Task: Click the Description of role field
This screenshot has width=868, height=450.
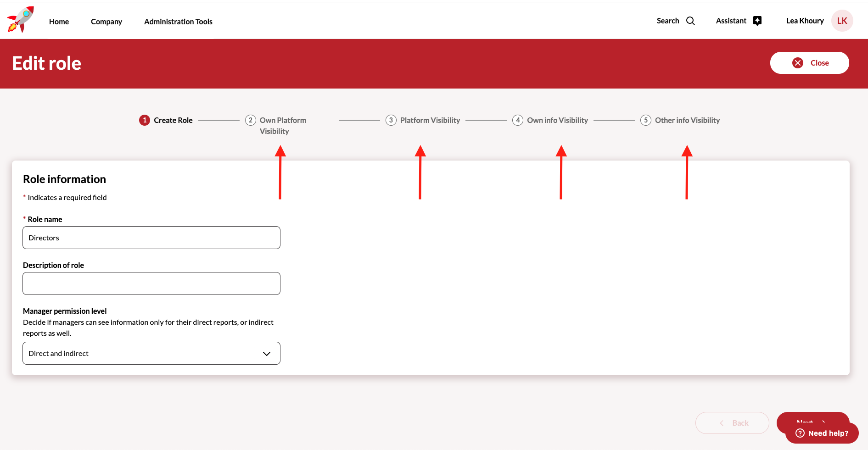Action: pyautogui.click(x=151, y=283)
